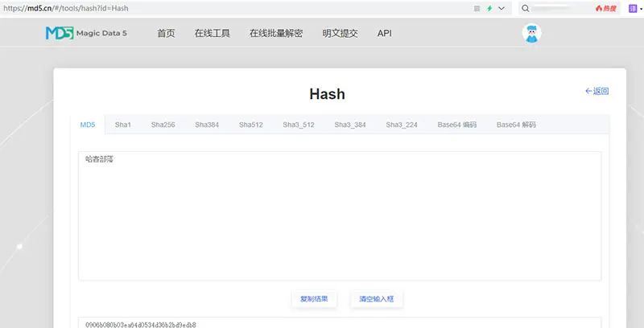Click the purple browser extension icon
The height and width of the screenshot is (328, 644).
click(x=633, y=8)
